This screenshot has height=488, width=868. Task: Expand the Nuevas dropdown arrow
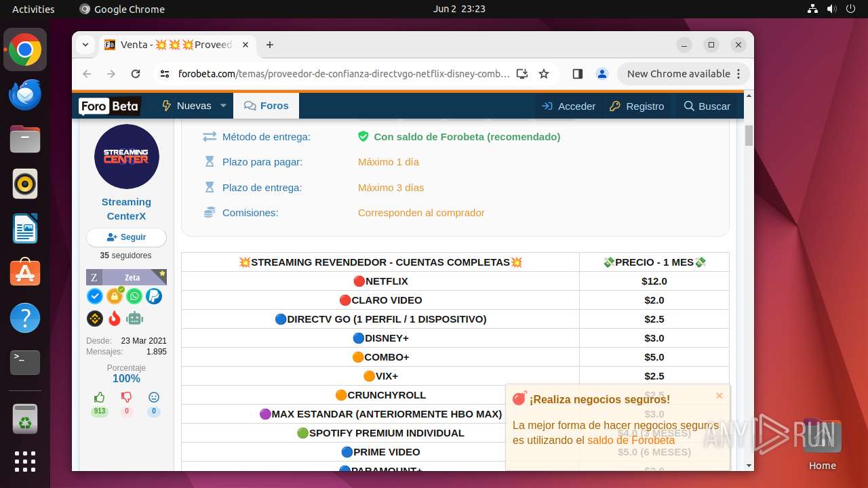coord(223,106)
